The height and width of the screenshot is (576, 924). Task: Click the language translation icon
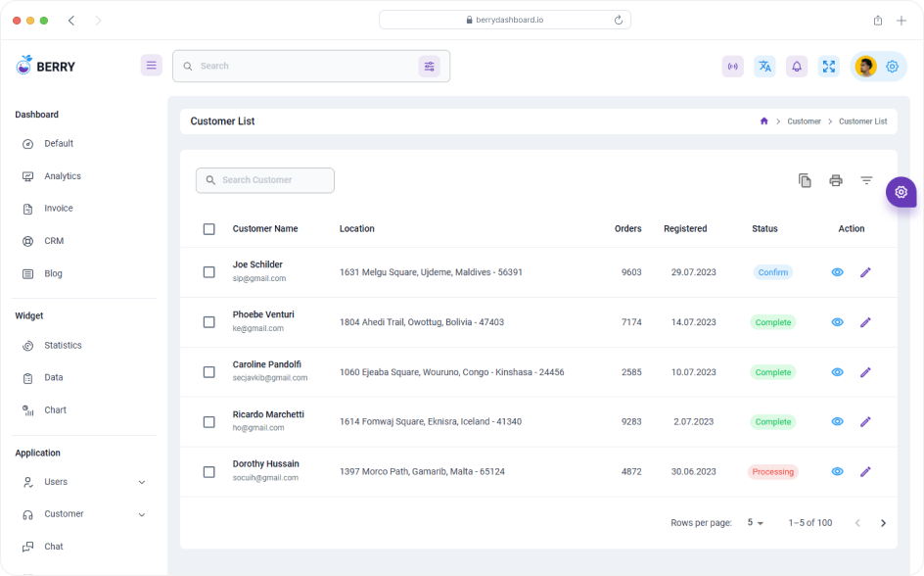point(764,66)
